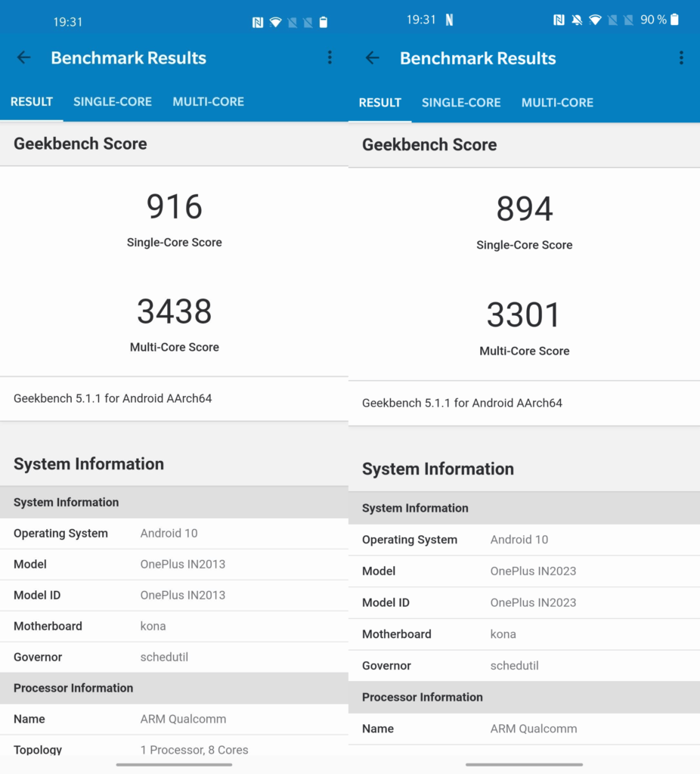
Task: Open overflow menu on right phone
Action: 681,57
